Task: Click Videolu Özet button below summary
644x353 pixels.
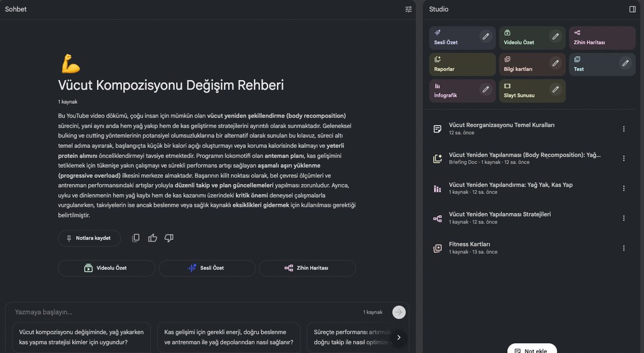Action: 106,268
